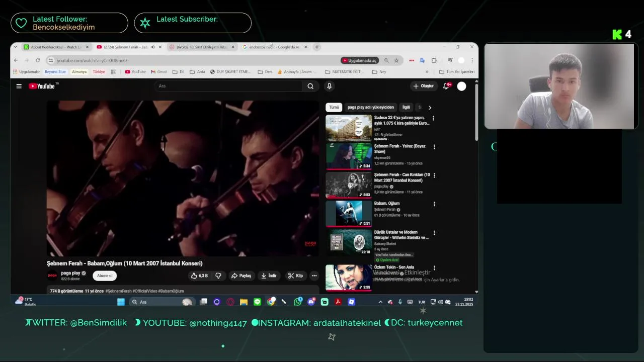Open Windows Start menu
This screenshot has width=644, height=362.
point(121,302)
